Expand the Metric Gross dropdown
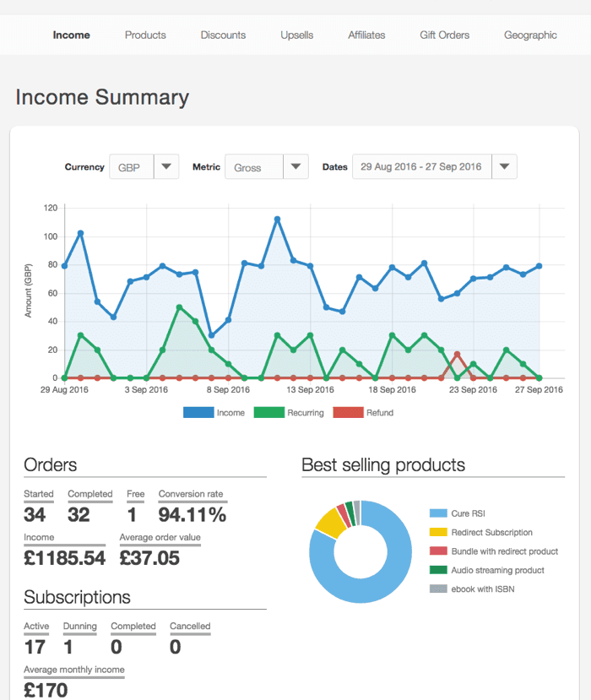 pyautogui.click(x=295, y=166)
